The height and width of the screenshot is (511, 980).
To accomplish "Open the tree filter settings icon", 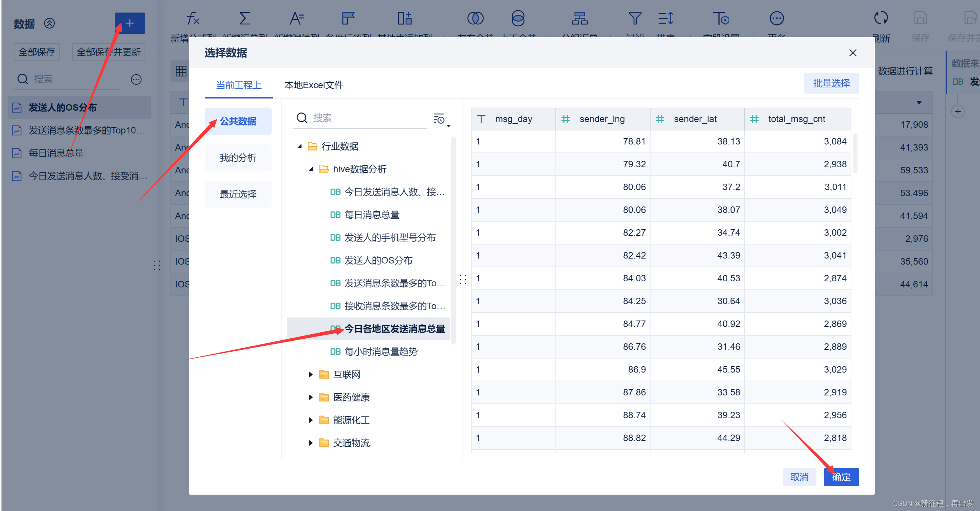I will (441, 119).
